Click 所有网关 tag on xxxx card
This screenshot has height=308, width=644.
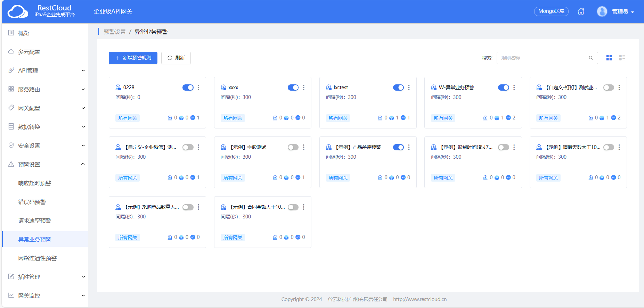[x=233, y=118]
